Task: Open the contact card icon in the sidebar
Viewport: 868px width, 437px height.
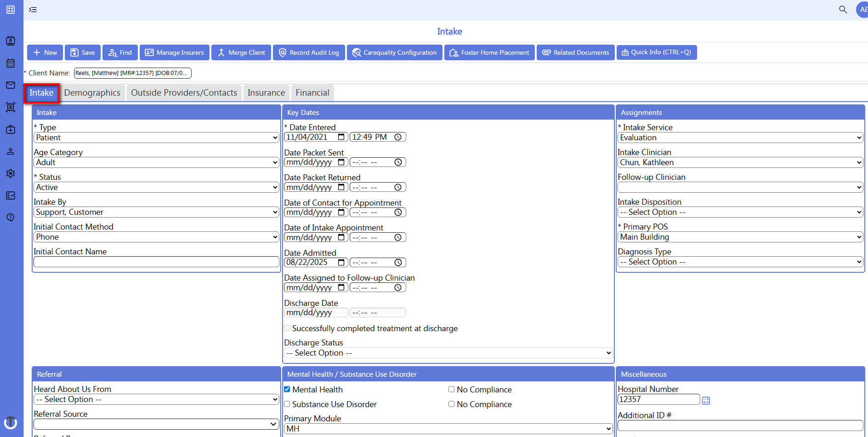Action: 10,41
